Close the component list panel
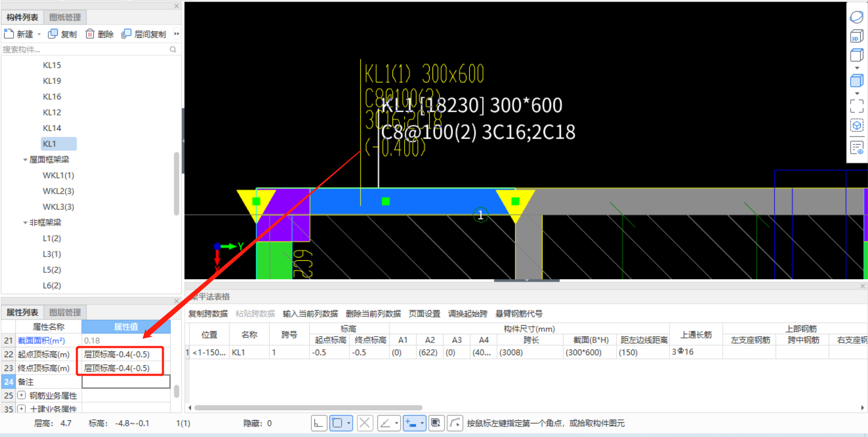 [176, 6]
